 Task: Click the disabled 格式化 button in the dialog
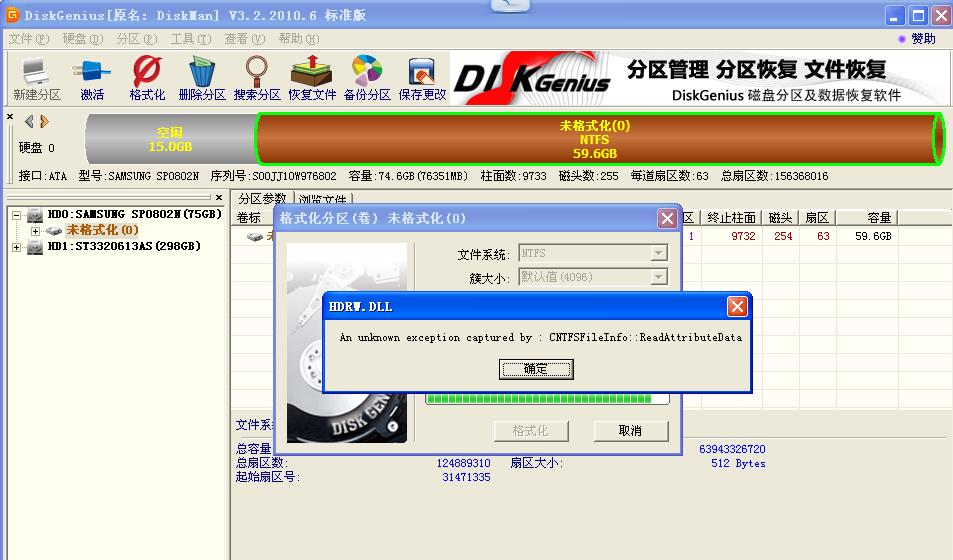[x=531, y=431]
